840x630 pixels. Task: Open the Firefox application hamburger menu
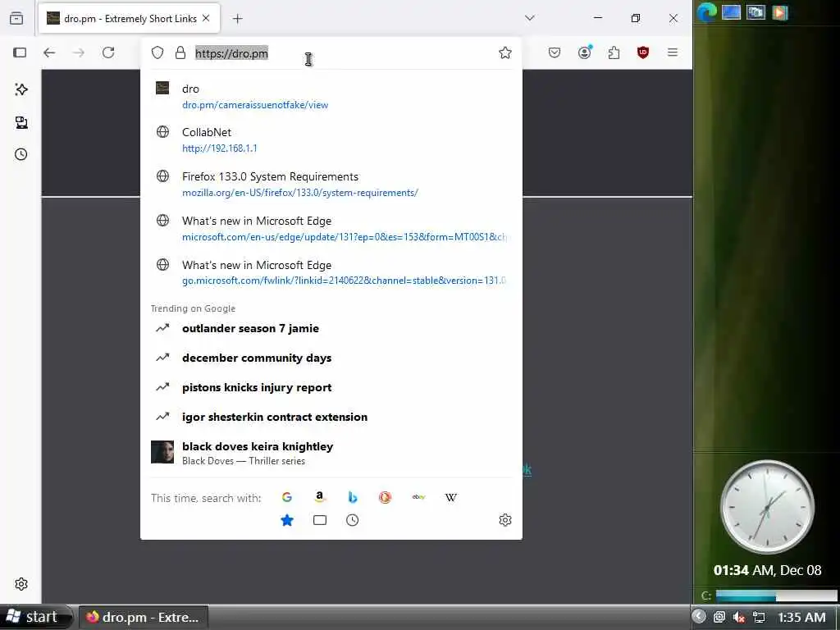click(x=673, y=52)
